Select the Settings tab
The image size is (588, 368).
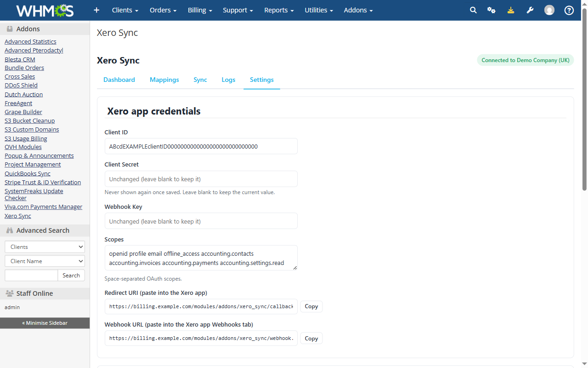[x=262, y=80]
